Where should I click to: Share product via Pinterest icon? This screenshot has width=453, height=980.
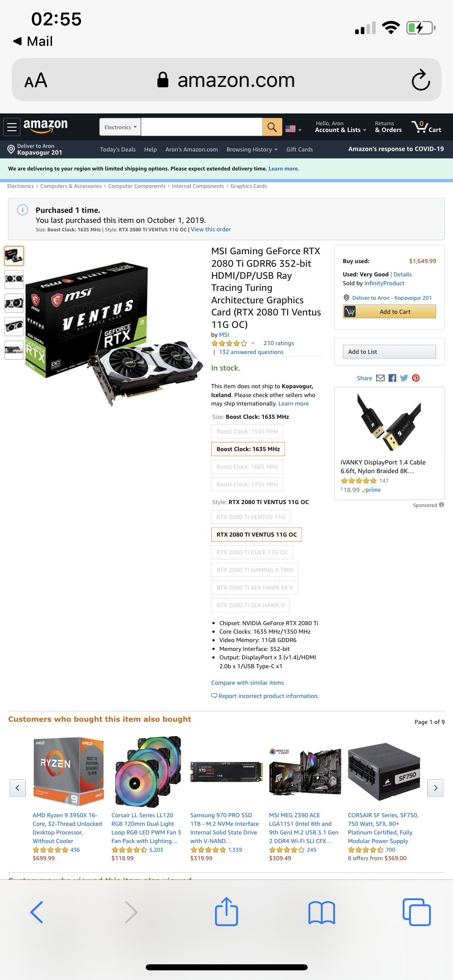click(x=416, y=378)
